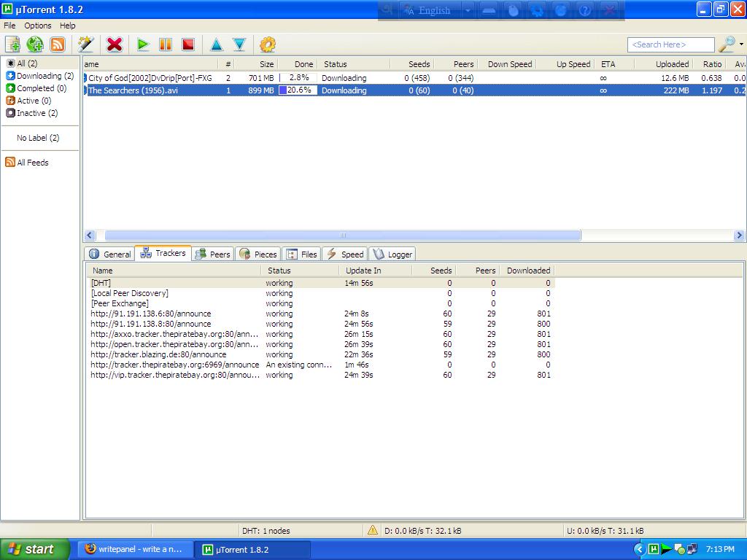
Task: Sort trackers by the Downloaded column
Action: (526, 271)
